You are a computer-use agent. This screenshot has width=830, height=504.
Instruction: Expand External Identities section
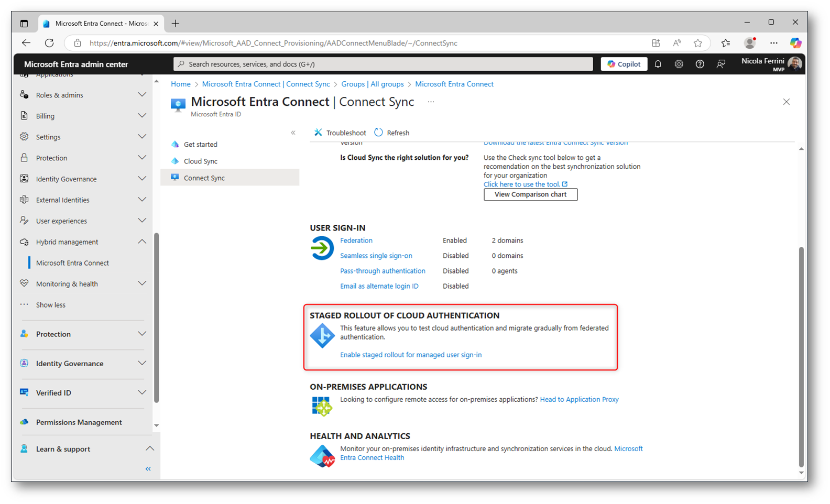tap(83, 200)
